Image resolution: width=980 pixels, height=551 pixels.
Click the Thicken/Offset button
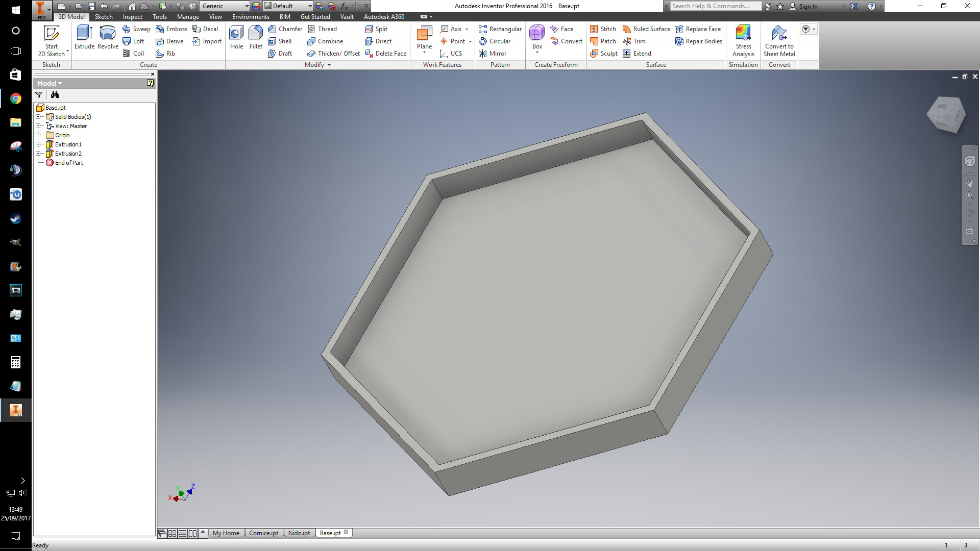pyautogui.click(x=333, y=54)
